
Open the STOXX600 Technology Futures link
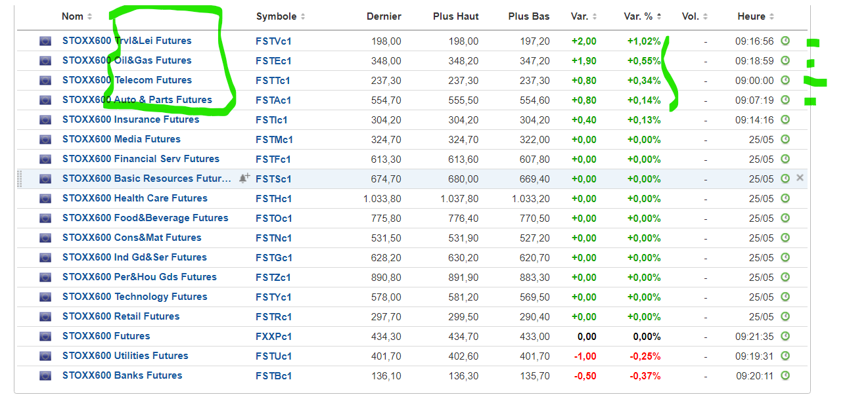coord(135,297)
